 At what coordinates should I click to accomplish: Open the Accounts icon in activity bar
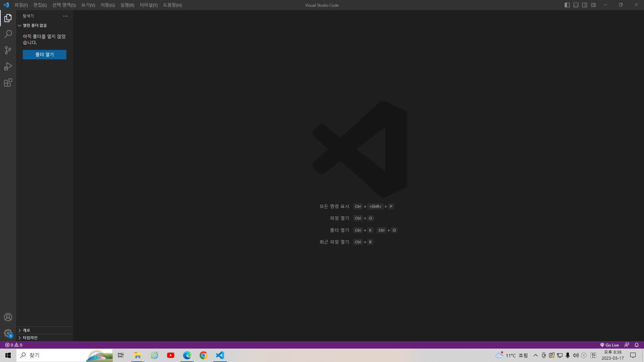click(8, 317)
